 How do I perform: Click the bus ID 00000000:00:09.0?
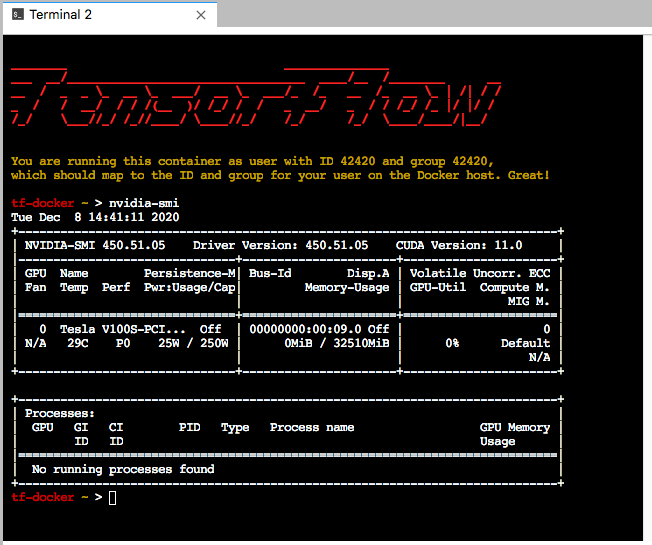point(302,329)
